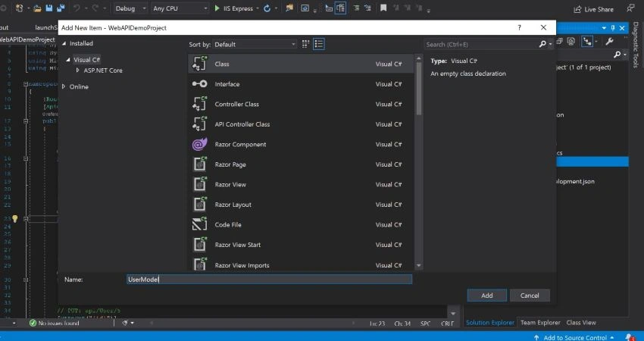Open the Sort by Default dropdown
644x341 pixels.
coord(255,44)
